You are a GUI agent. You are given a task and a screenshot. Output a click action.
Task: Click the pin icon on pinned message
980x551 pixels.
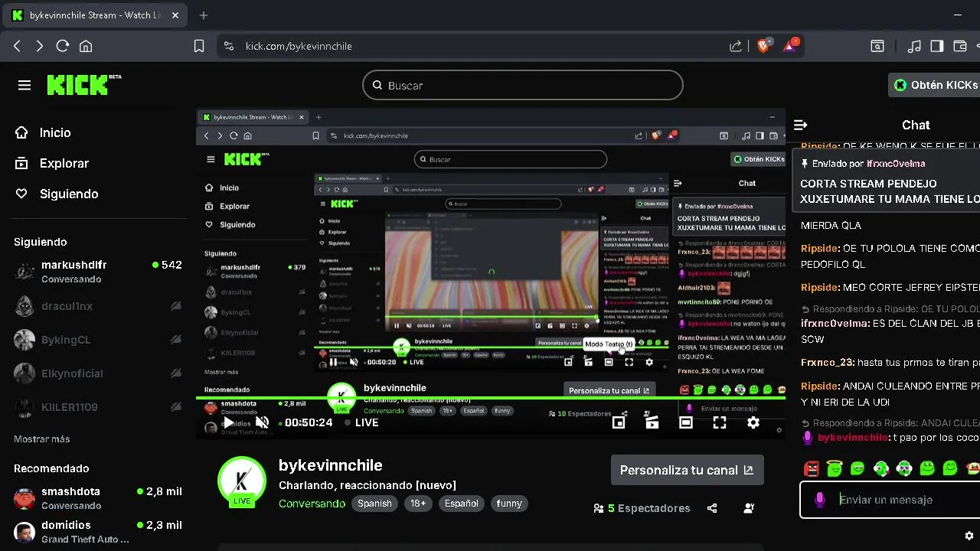pyautogui.click(x=805, y=164)
